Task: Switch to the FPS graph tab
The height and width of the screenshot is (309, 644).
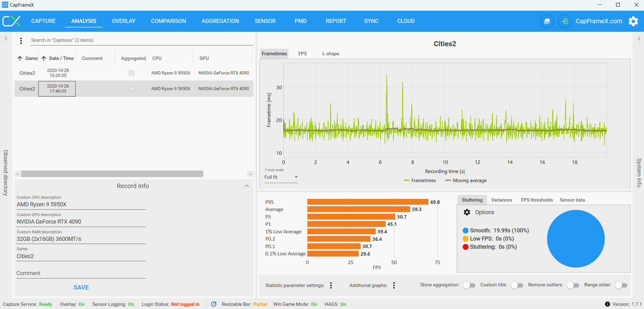Action: point(303,54)
